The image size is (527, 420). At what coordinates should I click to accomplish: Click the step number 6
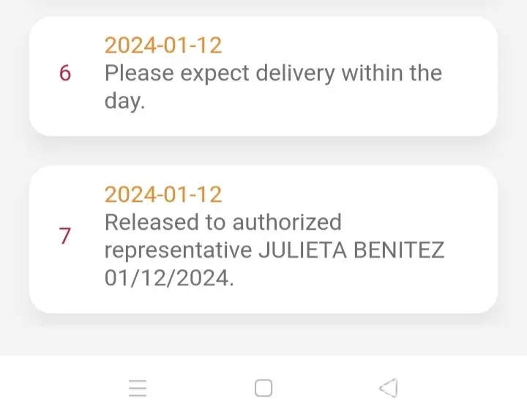pyautogui.click(x=65, y=73)
